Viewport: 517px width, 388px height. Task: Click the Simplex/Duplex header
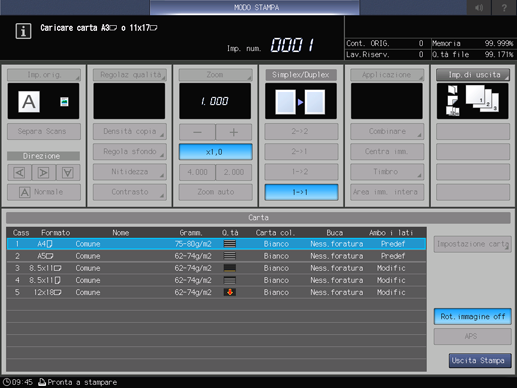coord(301,75)
